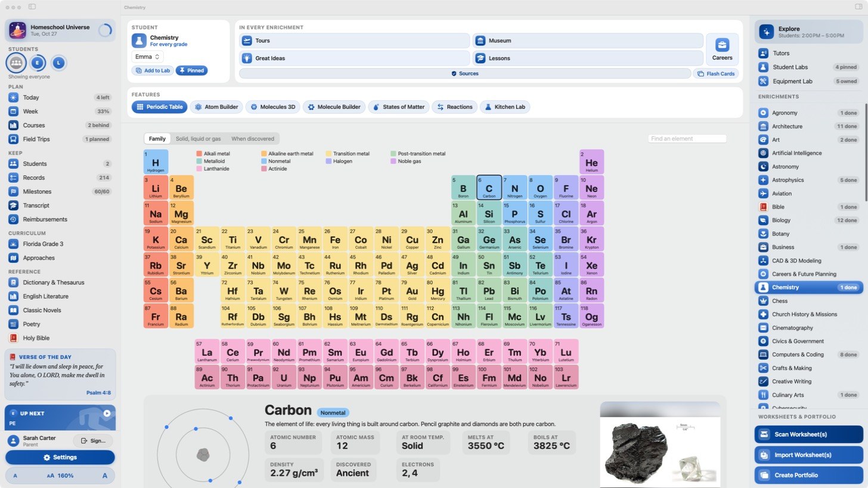The width and height of the screenshot is (868, 488).
Task: Click the blue Settings button
Action: (60, 458)
